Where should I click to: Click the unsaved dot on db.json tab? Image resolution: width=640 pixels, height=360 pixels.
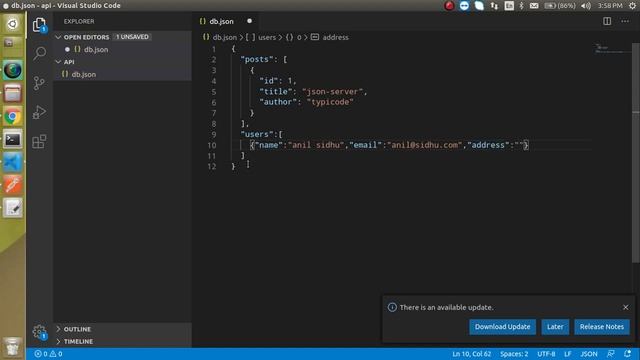(249, 21)
